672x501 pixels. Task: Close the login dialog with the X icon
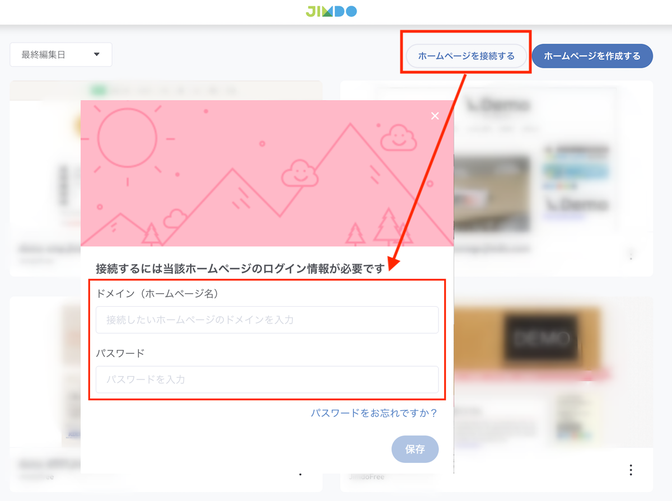[435, 116]
